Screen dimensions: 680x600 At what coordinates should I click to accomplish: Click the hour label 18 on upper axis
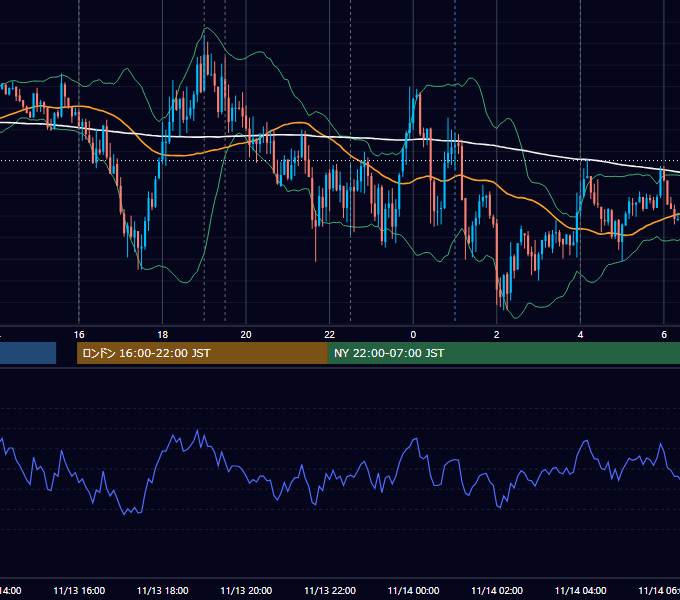(x=163, y=335)
